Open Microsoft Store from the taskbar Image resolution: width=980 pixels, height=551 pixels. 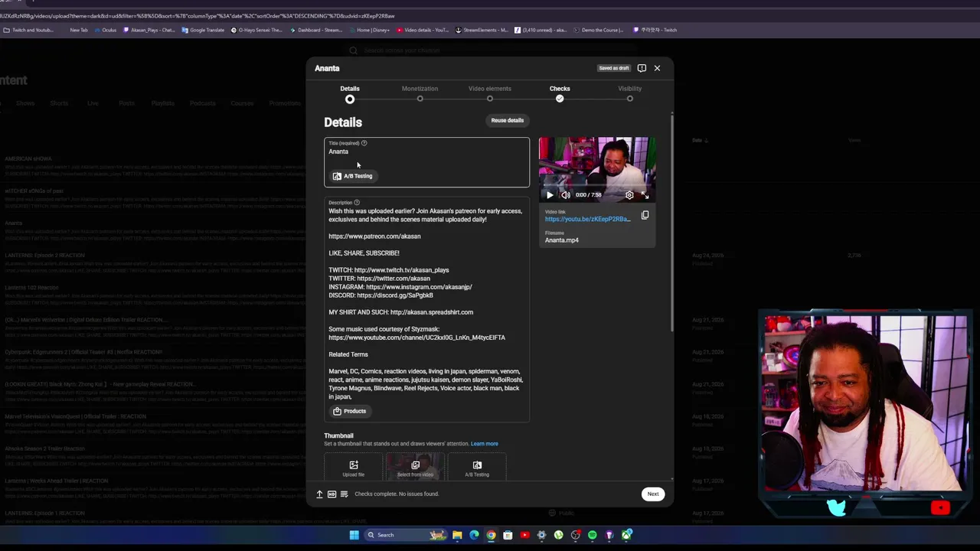coord(508,535)
